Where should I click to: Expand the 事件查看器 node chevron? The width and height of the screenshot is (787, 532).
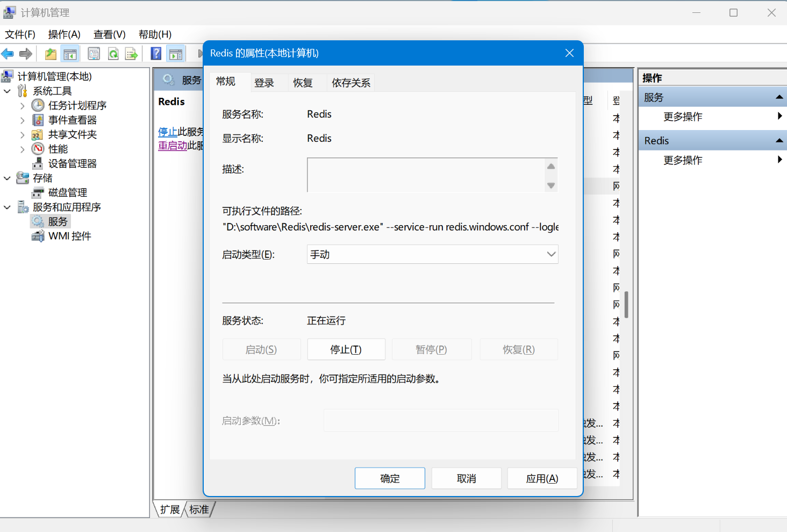tap(23, 120)
